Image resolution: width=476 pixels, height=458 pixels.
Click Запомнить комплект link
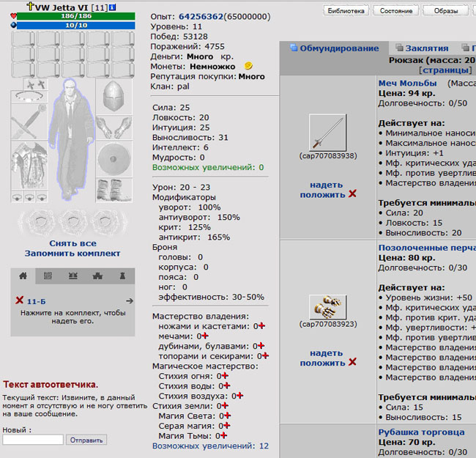[72, 254]
